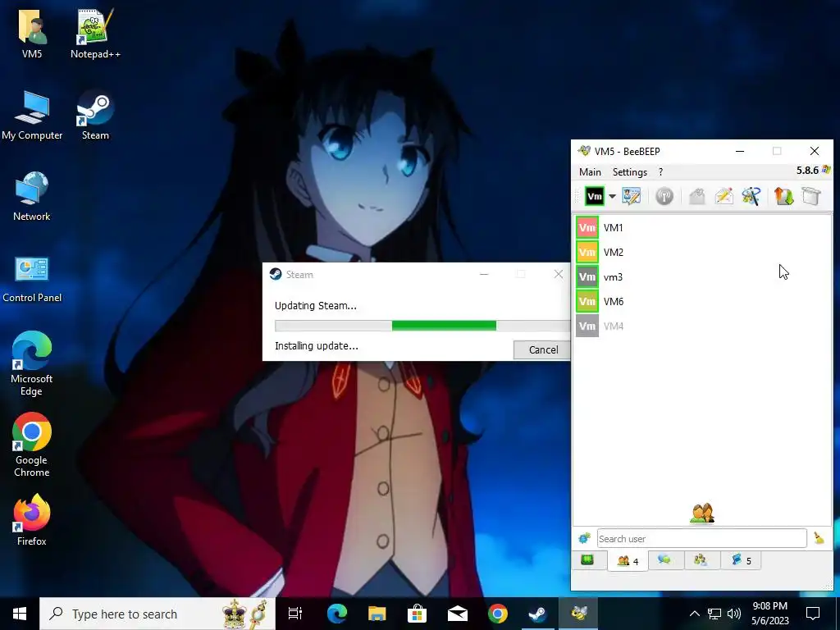Click the 'Updating Steam...' label

click(316, 306)
